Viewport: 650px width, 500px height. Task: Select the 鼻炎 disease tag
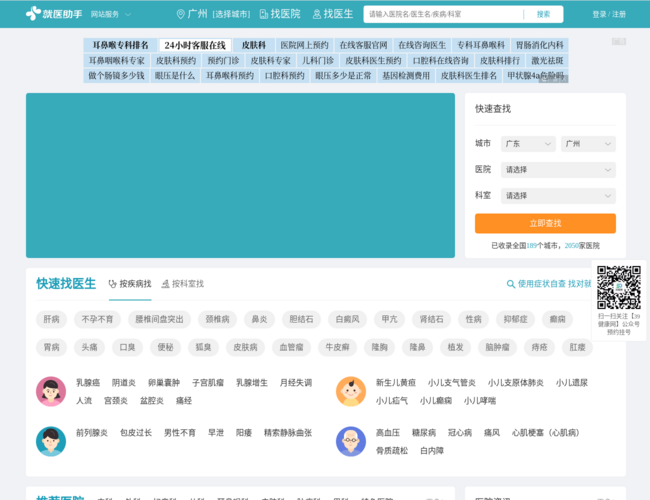[x=260, y=319]
